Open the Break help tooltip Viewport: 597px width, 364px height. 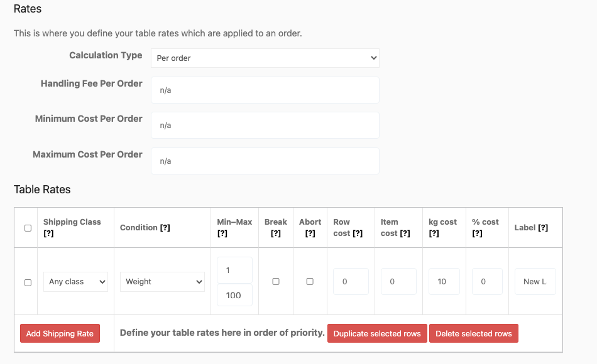275,233
